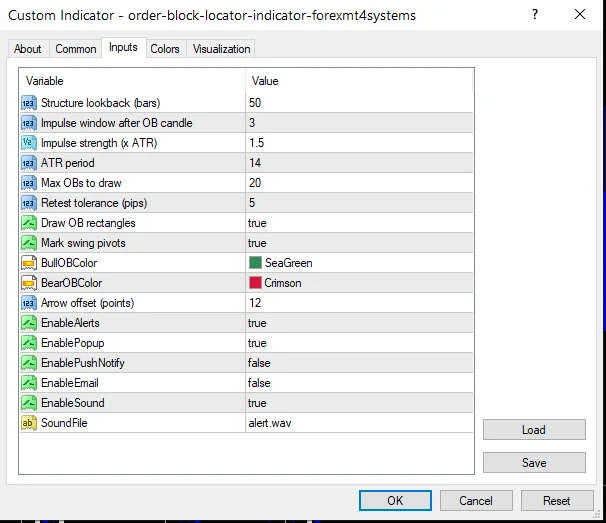This screenshot has height=523, width=606.
Task: Select the 'Crimson' color name text
Action: point(283,283)
